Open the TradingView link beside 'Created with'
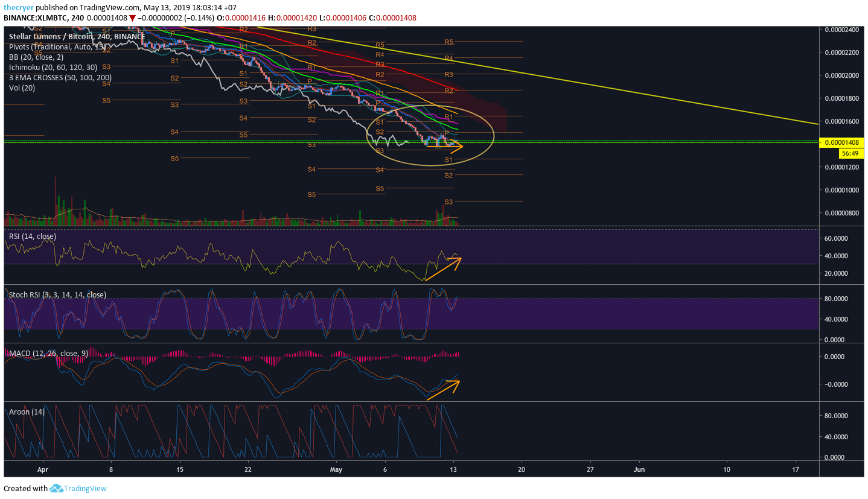This screenshot has width=868, height=499. pos(85,488)
